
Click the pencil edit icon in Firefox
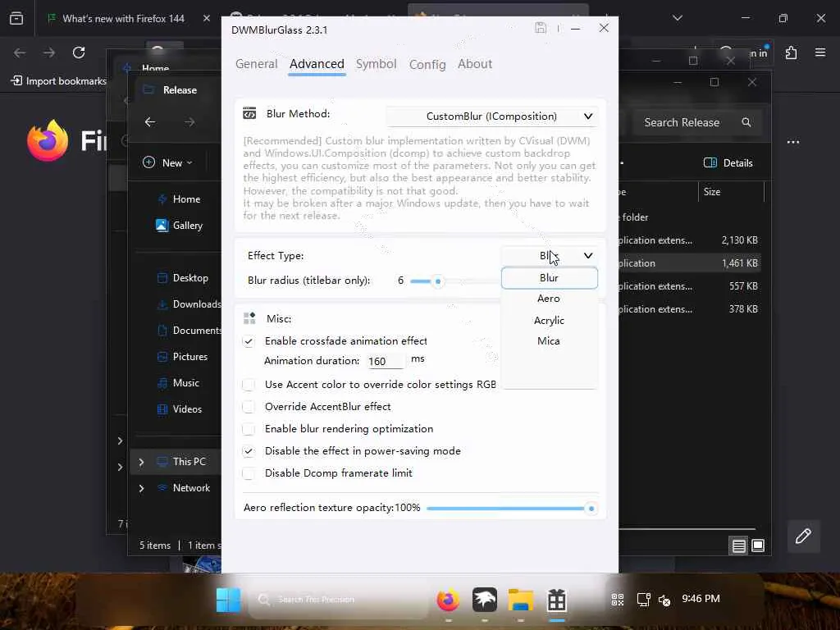[x=803, y=536]
